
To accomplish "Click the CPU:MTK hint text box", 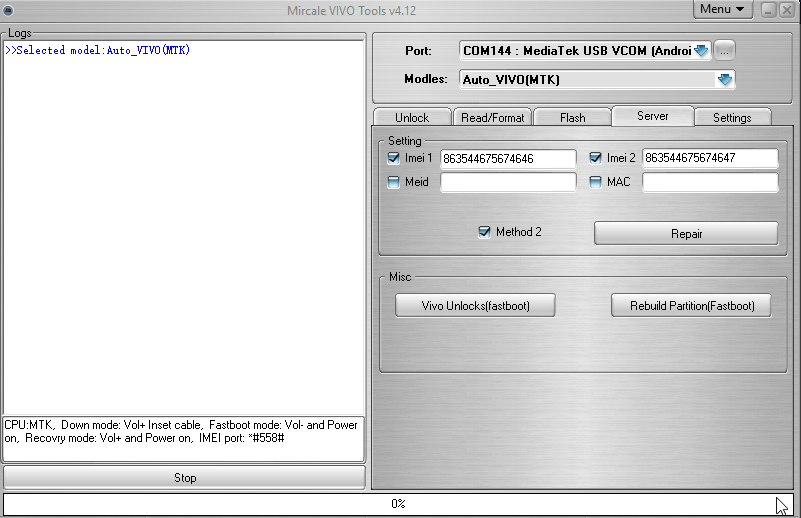I will (183, 438).
